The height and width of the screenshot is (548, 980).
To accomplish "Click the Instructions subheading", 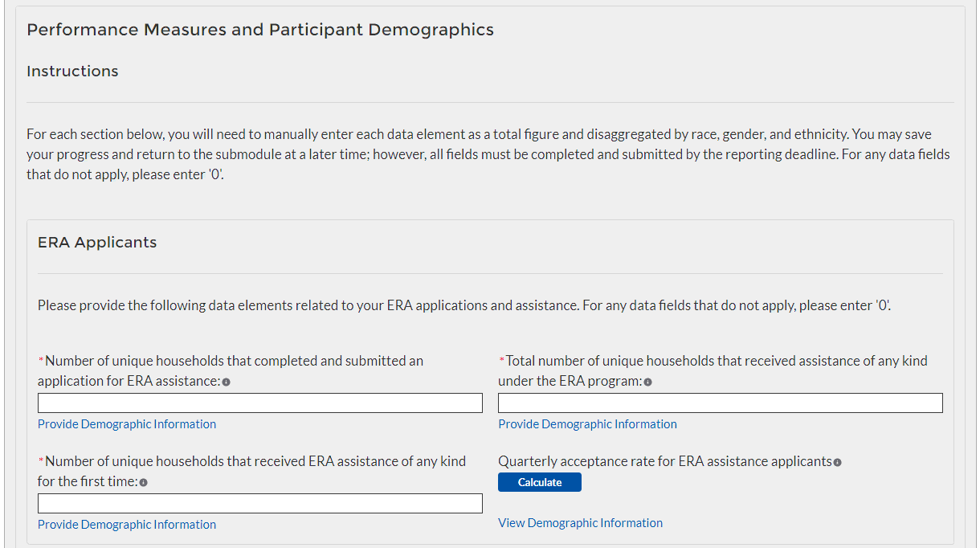I will click(x=72, y=72).
